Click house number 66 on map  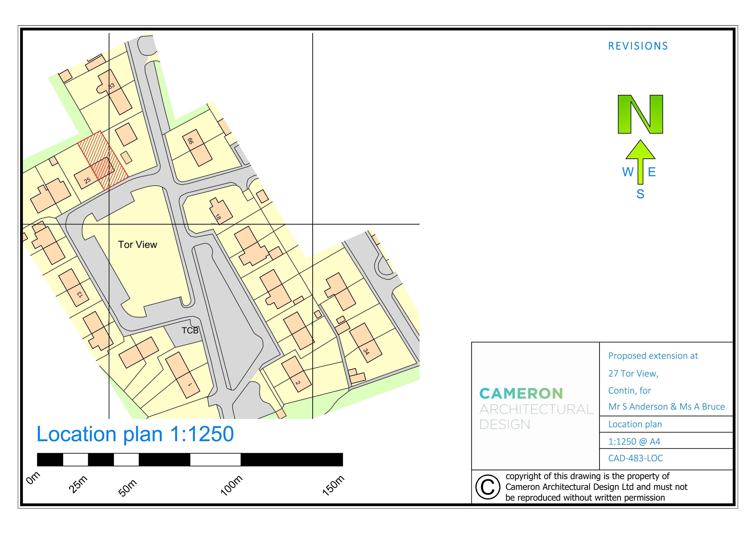[x=190, y=141]
